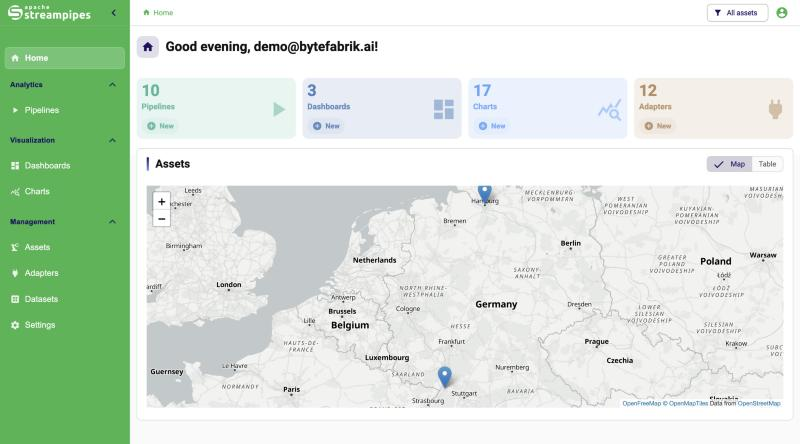This screenshot has height=444, width=800.
Task: Click the 10 Pipelines count
Action: (151, 90)
